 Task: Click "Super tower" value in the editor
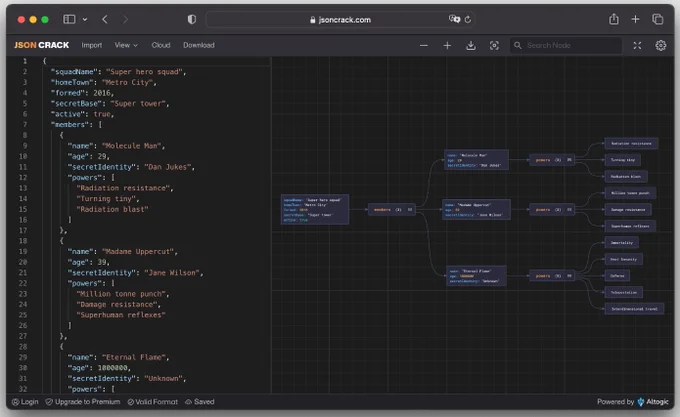138,104
